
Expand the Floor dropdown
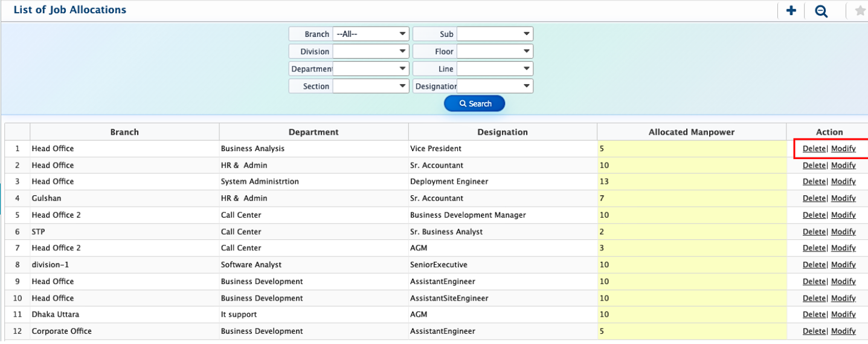(x=494, y=51)
